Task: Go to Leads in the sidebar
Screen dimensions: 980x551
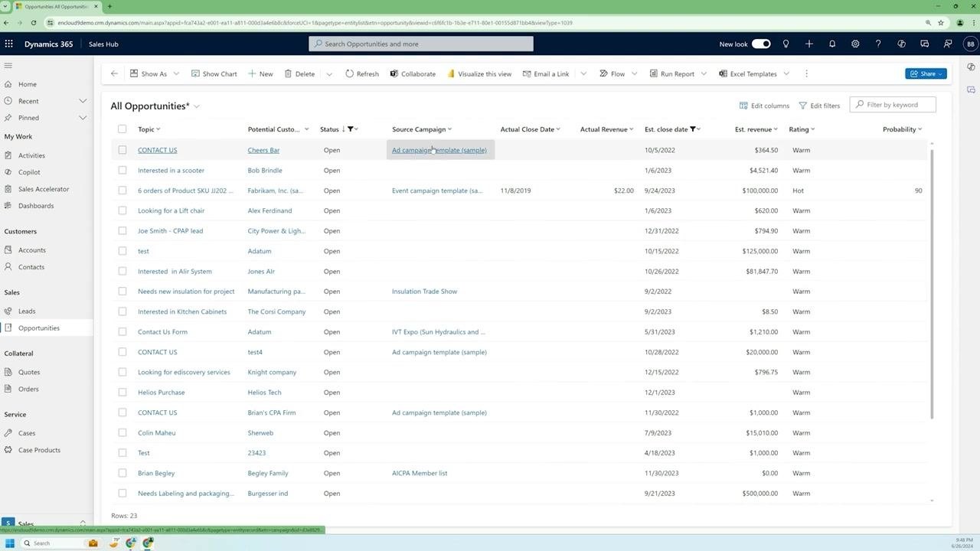Action: coord(27,311)
